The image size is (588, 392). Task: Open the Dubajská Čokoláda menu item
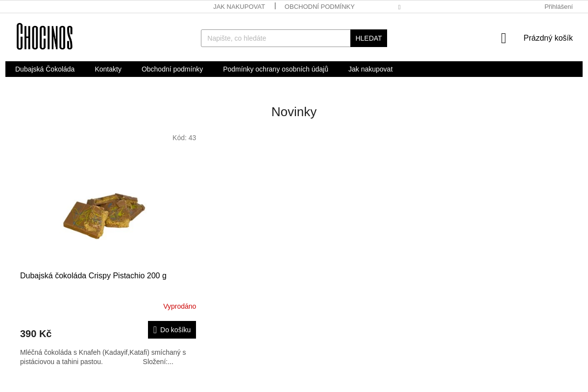pos(45,69)
